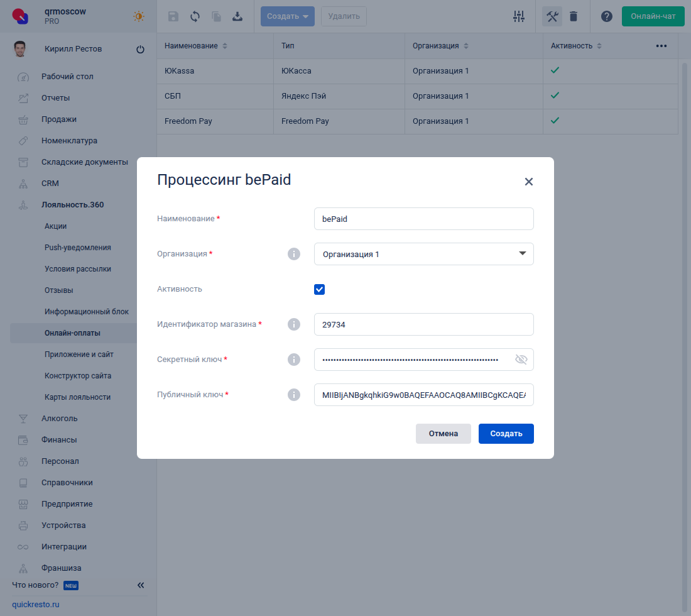The width and height of the screenshot is (691, 616).
Task: Click the hammer and wrench tools icon
Action: pyautogui.click(x=552, y=16)
